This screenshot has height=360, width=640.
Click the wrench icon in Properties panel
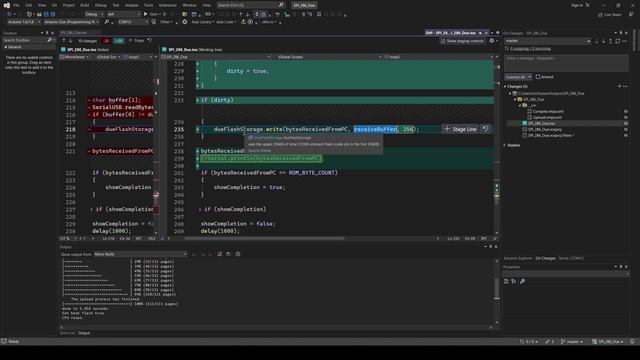tap(522, 281)
